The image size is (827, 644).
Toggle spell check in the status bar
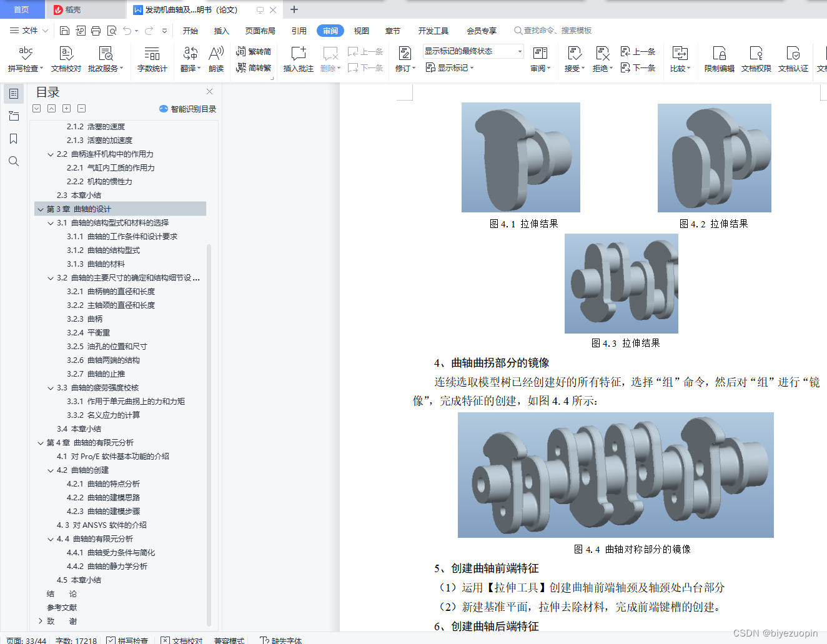click(127, 640)
